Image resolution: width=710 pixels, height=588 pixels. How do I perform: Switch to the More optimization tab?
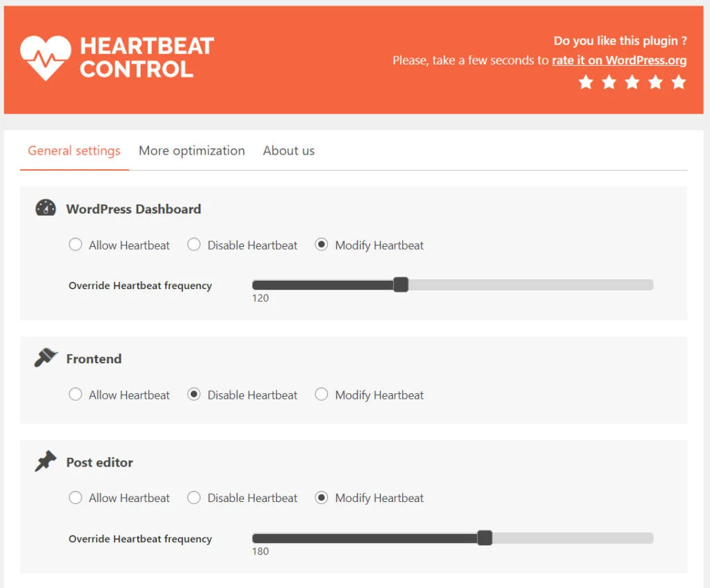pos(192,150)
